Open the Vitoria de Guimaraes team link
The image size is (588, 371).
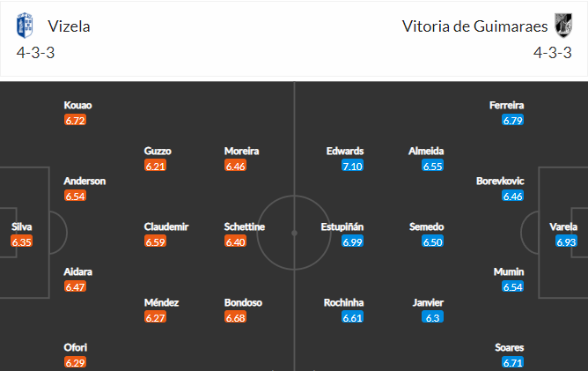click(x=471, y=26)
